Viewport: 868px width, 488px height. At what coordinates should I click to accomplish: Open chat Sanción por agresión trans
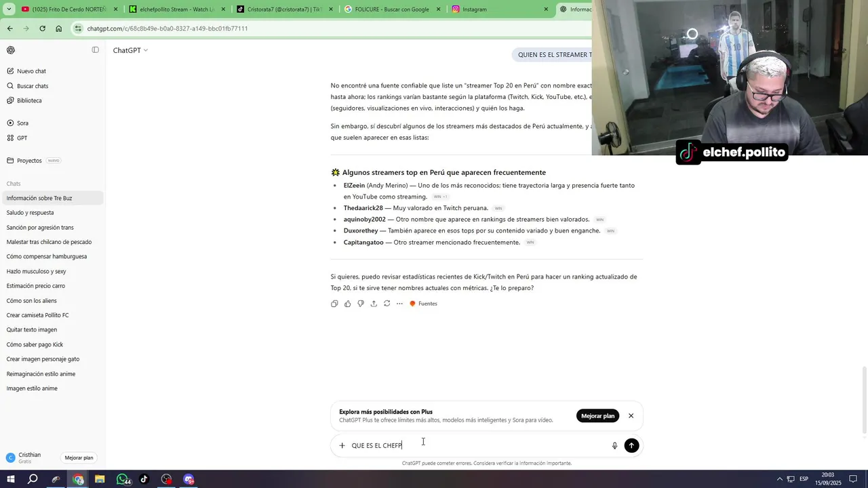53,228
